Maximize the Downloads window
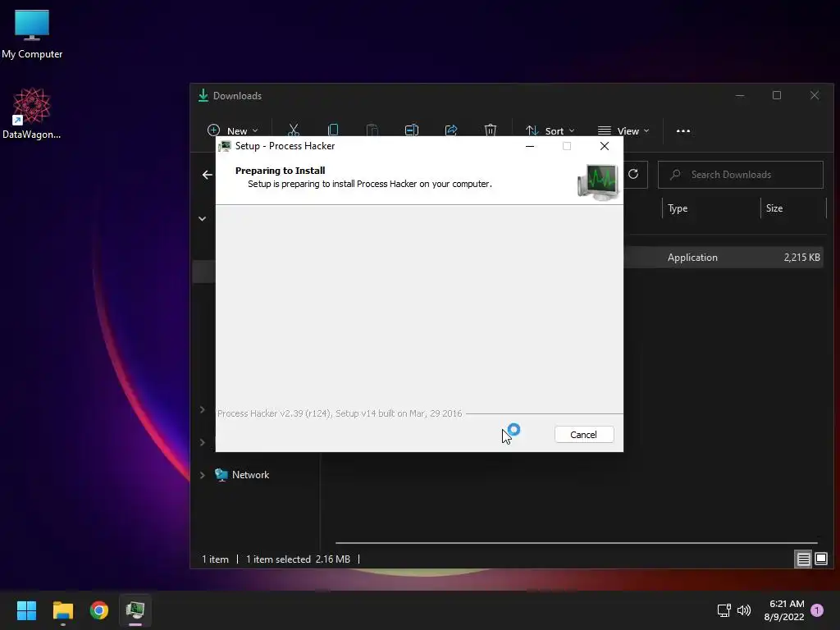 pyautogui.click(x=777, y=95)
